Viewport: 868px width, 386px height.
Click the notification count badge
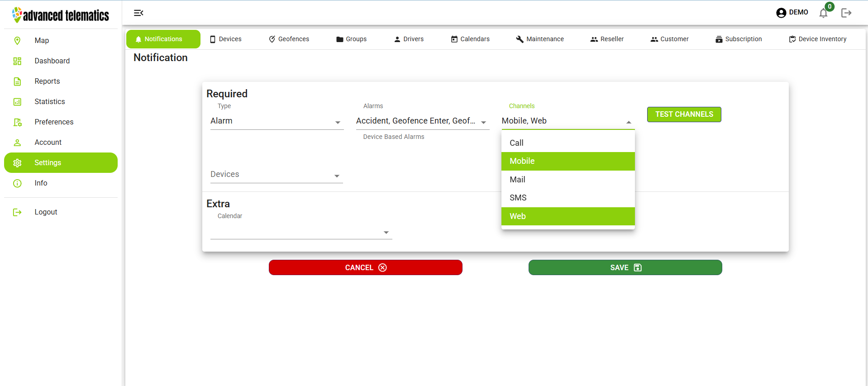[x=830, y=7]
